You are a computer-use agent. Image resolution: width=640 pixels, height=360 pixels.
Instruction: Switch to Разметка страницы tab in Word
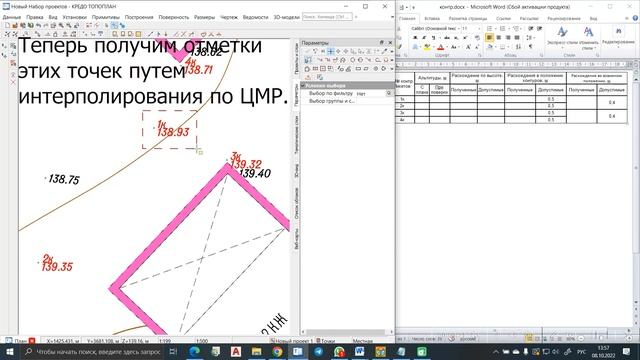(468, 18)
